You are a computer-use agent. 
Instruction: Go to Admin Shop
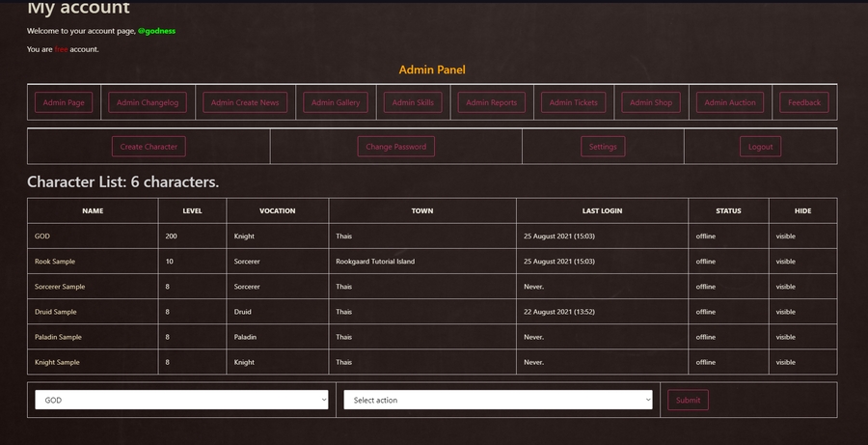651,102
